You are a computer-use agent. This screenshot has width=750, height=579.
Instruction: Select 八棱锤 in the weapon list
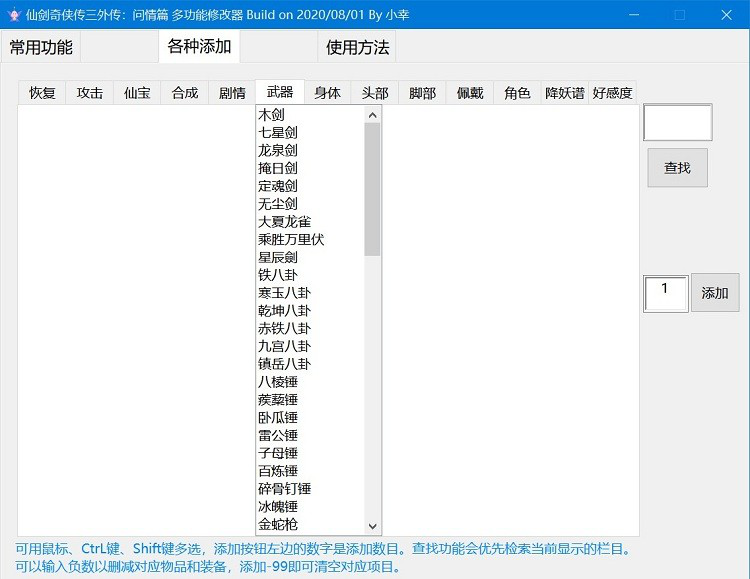[x=310, y=381]
